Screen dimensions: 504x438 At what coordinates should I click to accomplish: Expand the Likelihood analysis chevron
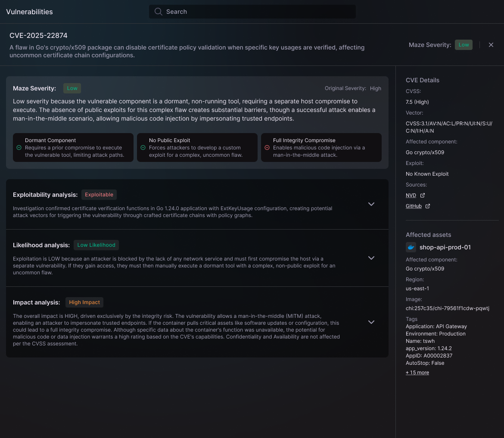371,258
